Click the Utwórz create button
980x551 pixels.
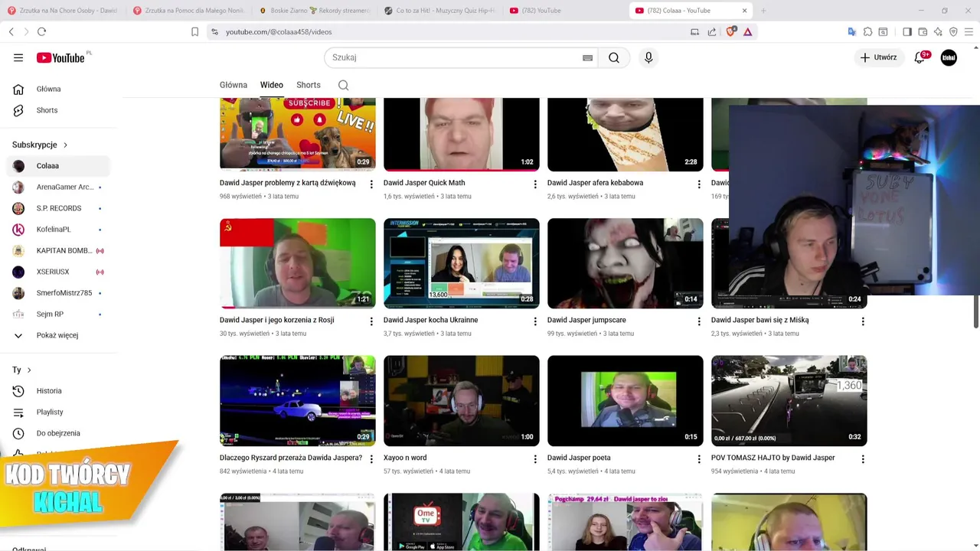pyautogui.click(x=878, y=57)
